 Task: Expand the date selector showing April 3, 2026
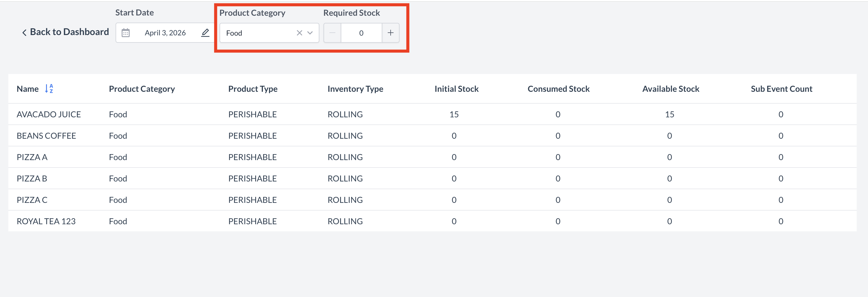click(165, 33)
